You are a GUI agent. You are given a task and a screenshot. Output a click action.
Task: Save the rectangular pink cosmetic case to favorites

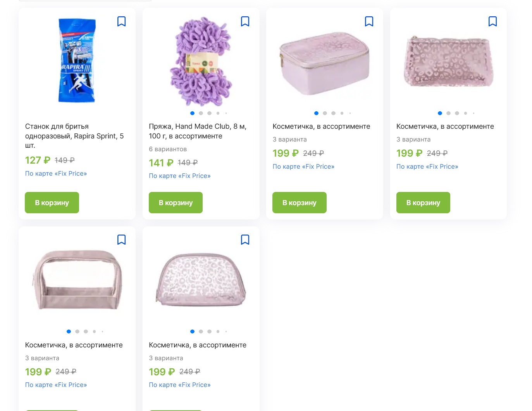[369, 21]
